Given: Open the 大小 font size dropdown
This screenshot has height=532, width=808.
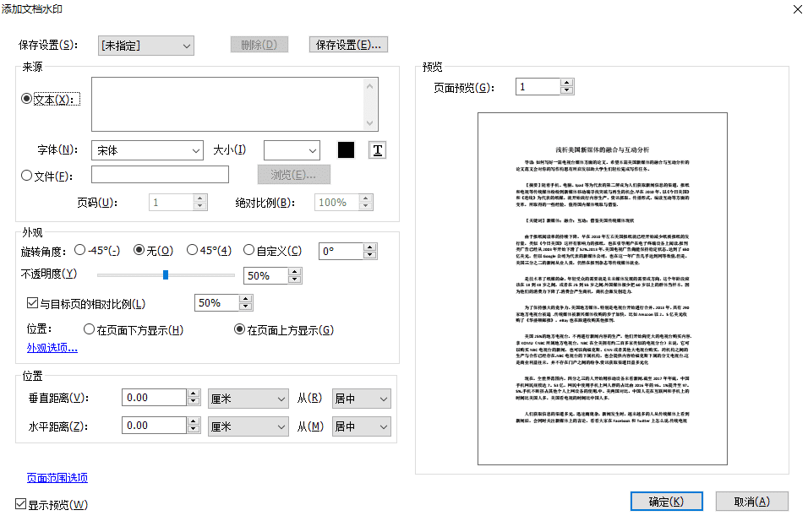Looking at the screenshot, I should 292,150.
